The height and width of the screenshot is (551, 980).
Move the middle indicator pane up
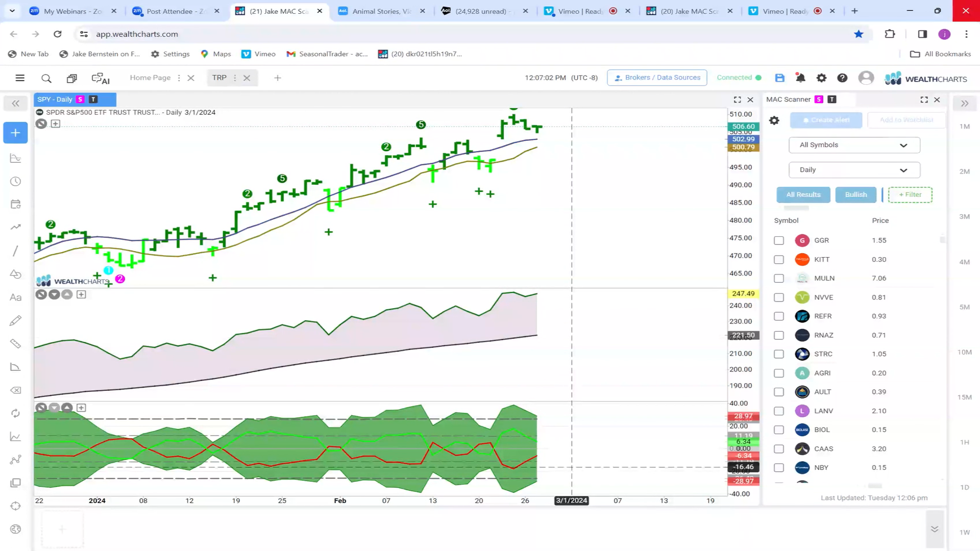point(67,294)
